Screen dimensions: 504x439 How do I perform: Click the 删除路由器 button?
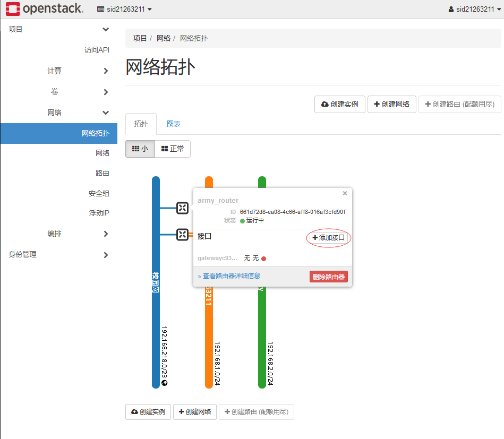pos(329,277)
